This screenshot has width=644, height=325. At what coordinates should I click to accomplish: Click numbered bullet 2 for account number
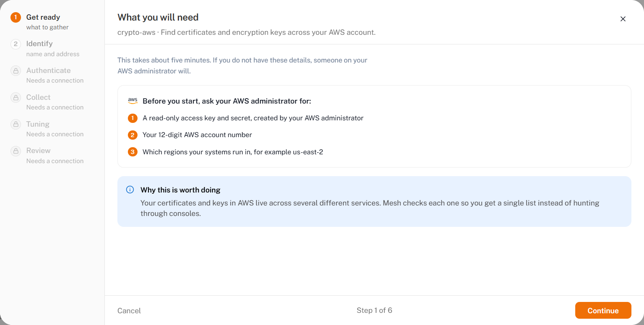click(x=132, y=135)
